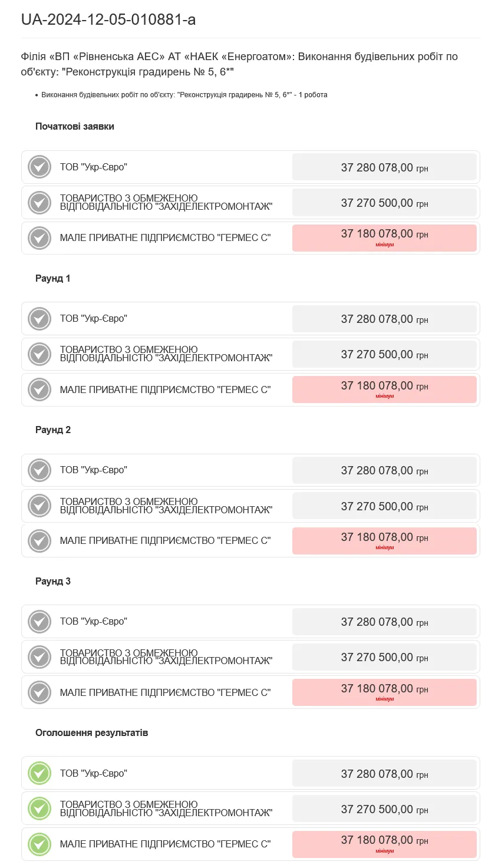Click the Раунд 2 section heading
This screenshot has width=495, height=868.
click(53, 430)
